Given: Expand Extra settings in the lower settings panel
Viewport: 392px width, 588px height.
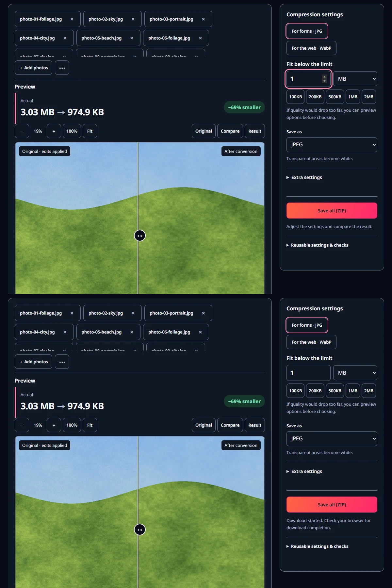Looking at the screenshot, I should coord(304,471).
